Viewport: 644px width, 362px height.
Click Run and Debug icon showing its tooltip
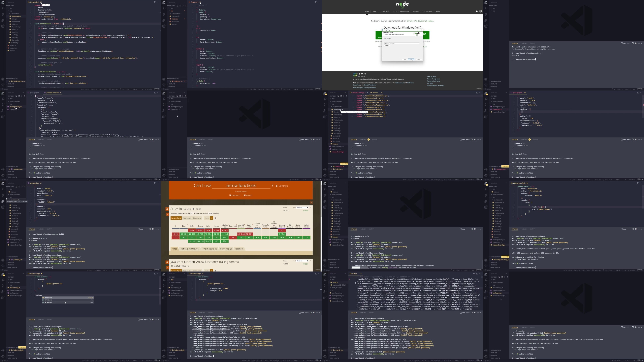3,201
